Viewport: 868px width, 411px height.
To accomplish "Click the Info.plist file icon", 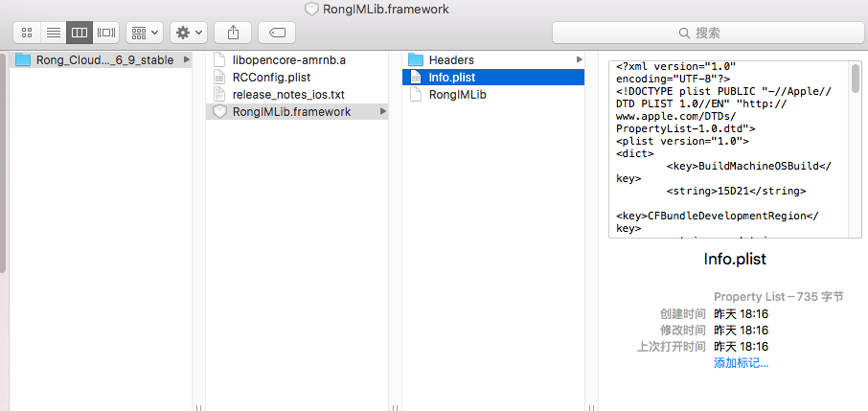I will 416,77.
